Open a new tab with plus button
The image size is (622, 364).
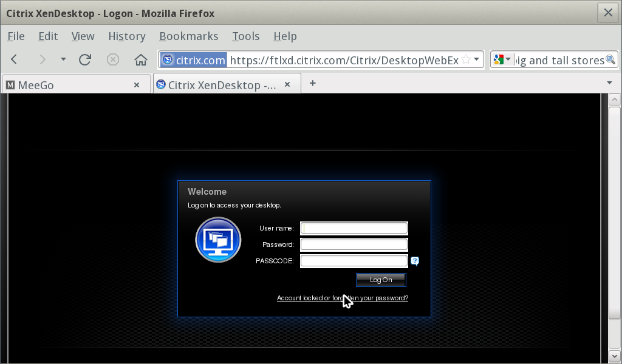(313, 83)
